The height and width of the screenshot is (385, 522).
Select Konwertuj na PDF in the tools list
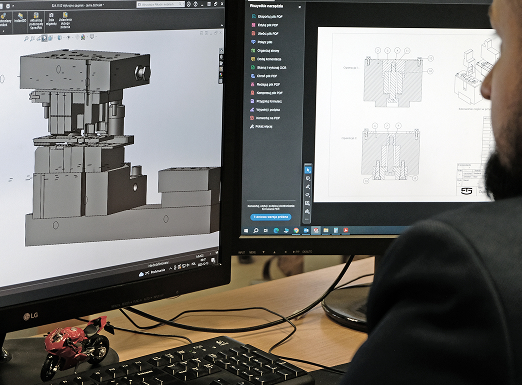265,118
